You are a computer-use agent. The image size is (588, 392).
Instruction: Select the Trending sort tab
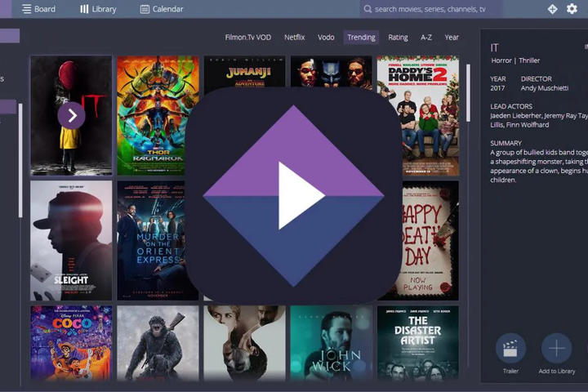tap(361, 38)
